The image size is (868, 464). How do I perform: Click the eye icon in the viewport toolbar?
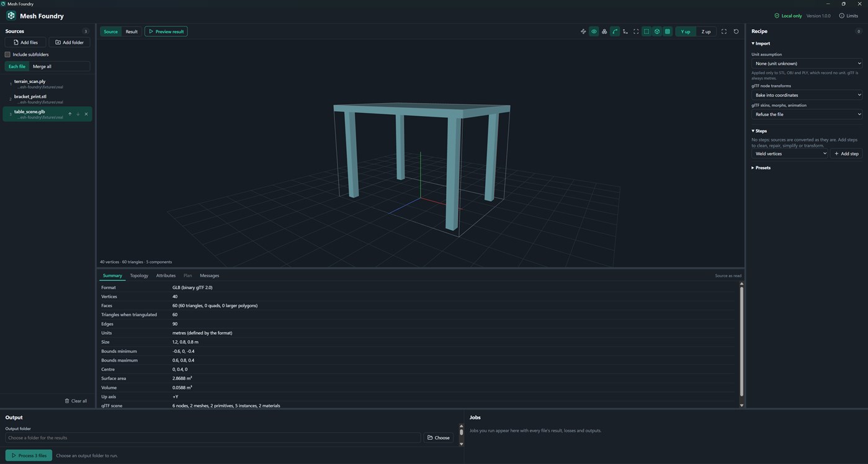pos(594,32)
